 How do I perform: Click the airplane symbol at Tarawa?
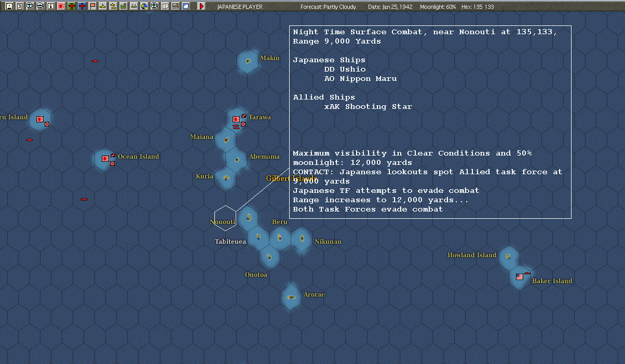243,116
